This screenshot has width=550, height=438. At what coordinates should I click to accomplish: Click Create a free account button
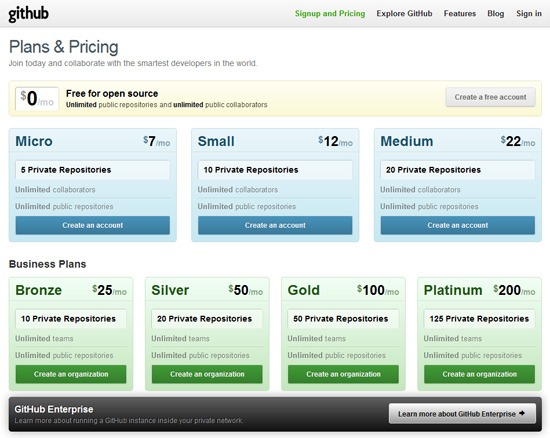pyautogui.click(x=490, y=97)
